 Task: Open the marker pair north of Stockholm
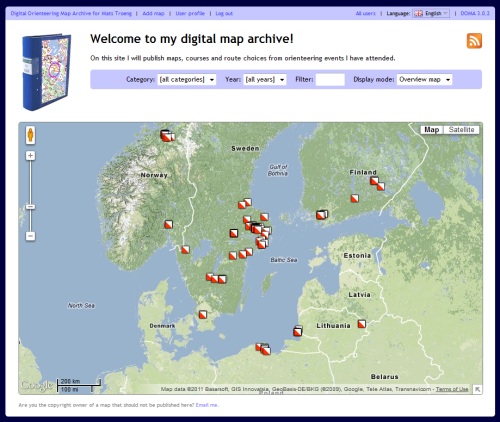(x=245, y=203)
